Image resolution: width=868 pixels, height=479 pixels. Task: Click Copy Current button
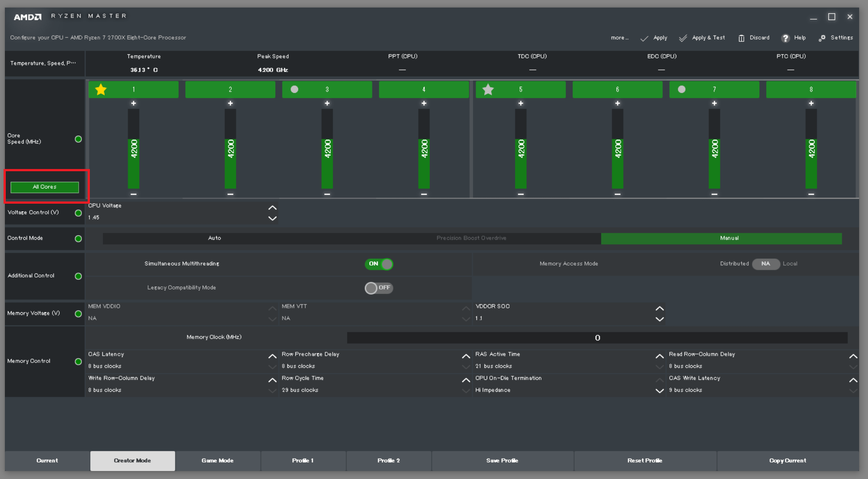click(787, 461)
